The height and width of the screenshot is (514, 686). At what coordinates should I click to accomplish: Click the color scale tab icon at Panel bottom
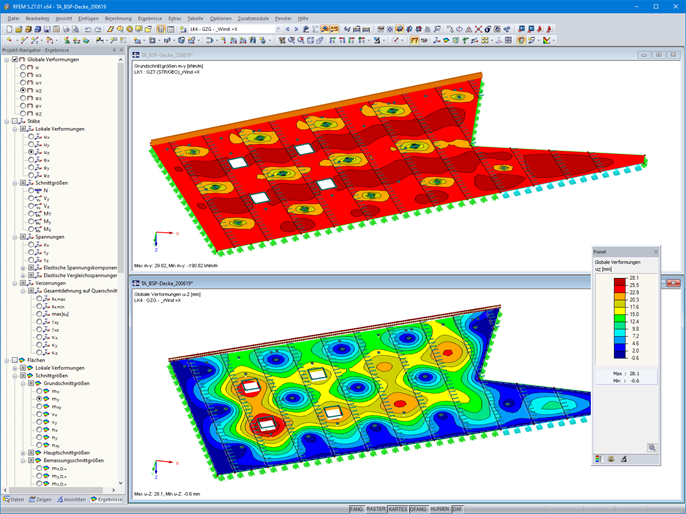598,459
